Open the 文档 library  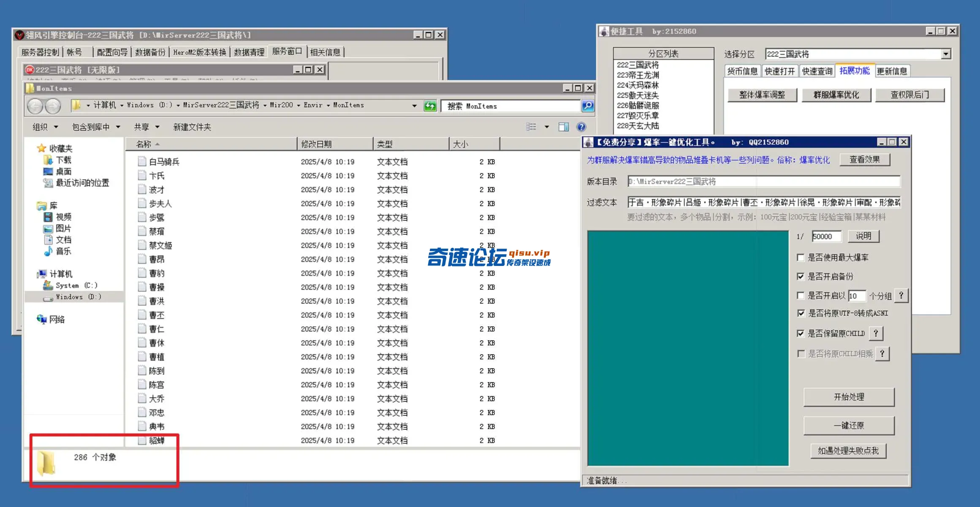tap(58, 240)
